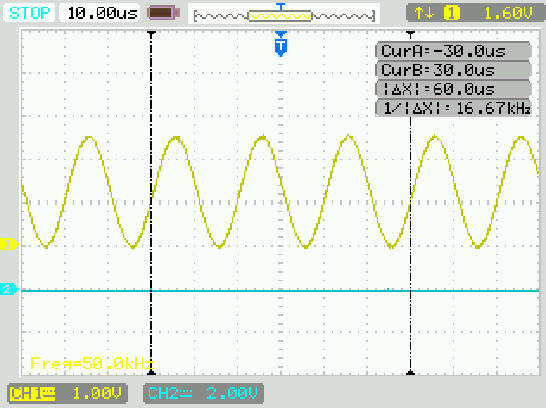Image resolution: width=546 pixels, height=408 pixels.
Task: Click the yellow channel 1 ground marker
Action: pos(8,244)
